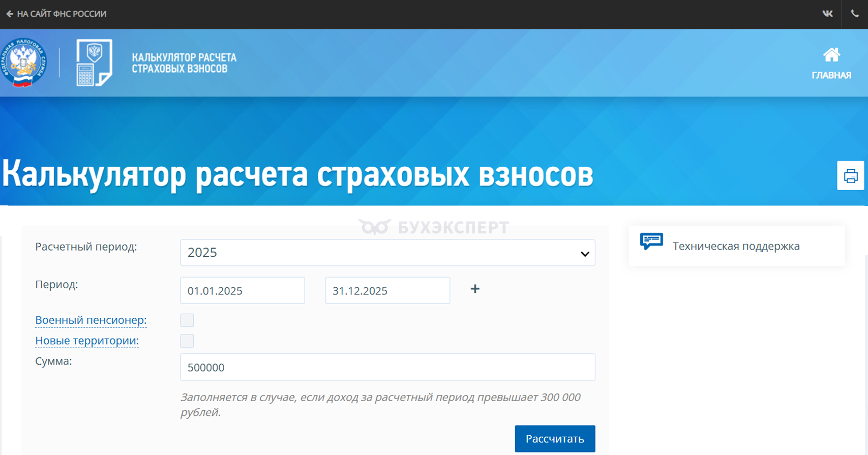Image resolution: width=868 pixels, height=455 pixels.
Task: Go to ГЛАВНАЯ home icon
Action: tap(831, 55)
